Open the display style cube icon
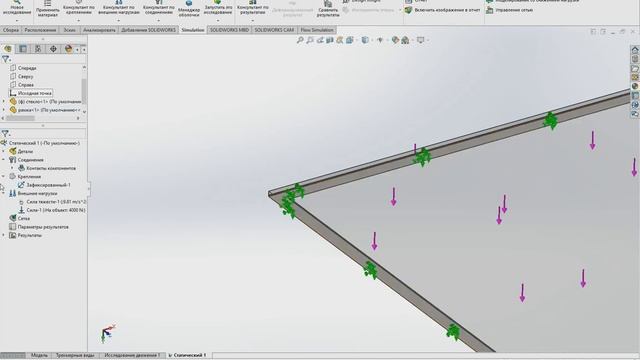The width and height of the screenshot is (640, 360). pos(365,40)
